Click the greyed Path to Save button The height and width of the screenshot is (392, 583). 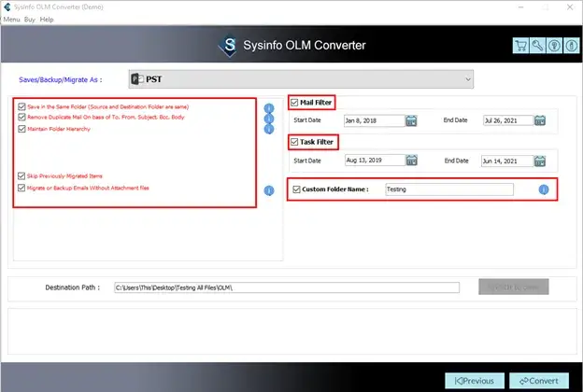point(514,287)
